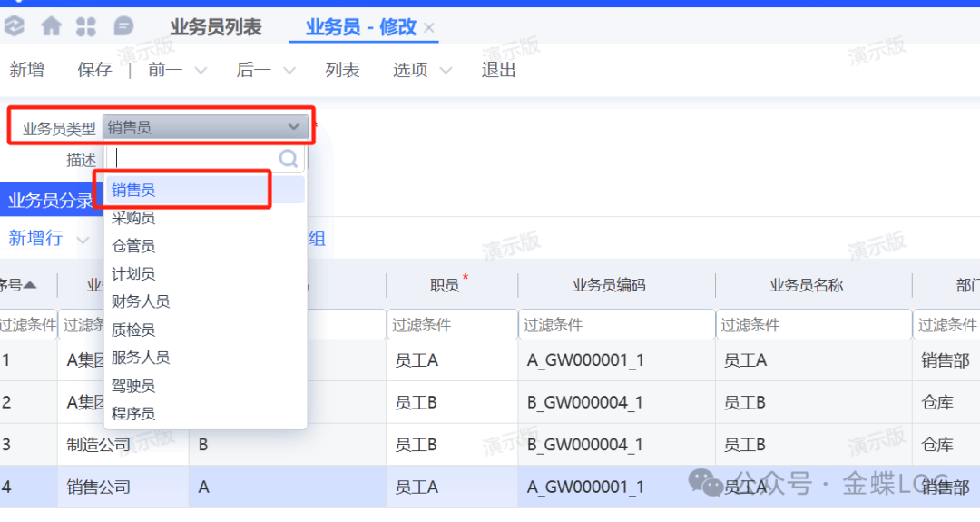This screenshot has width=980, height=522.
Task: Open the 选项 dropdown menu
Action: point(422,71)
